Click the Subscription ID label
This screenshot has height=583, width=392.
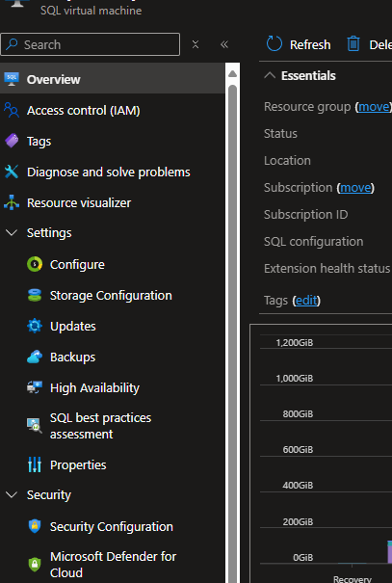[x=305, y=215]
